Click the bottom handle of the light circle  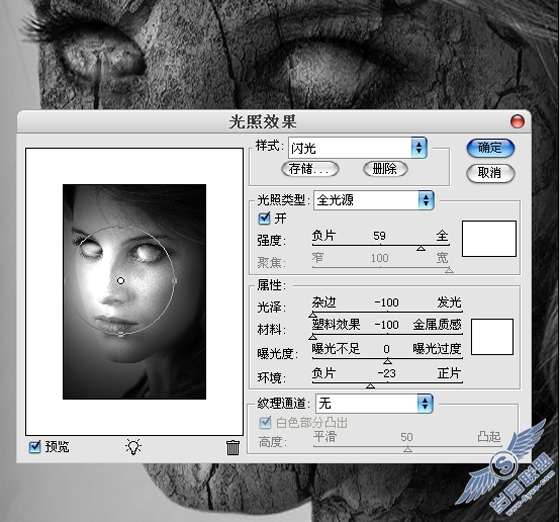click(121, 334)
